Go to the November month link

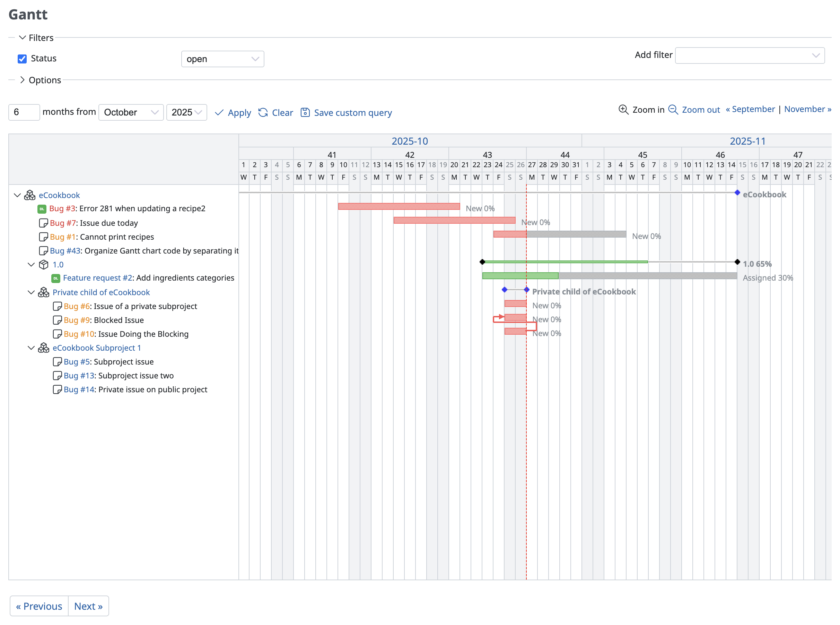point(807,109)
